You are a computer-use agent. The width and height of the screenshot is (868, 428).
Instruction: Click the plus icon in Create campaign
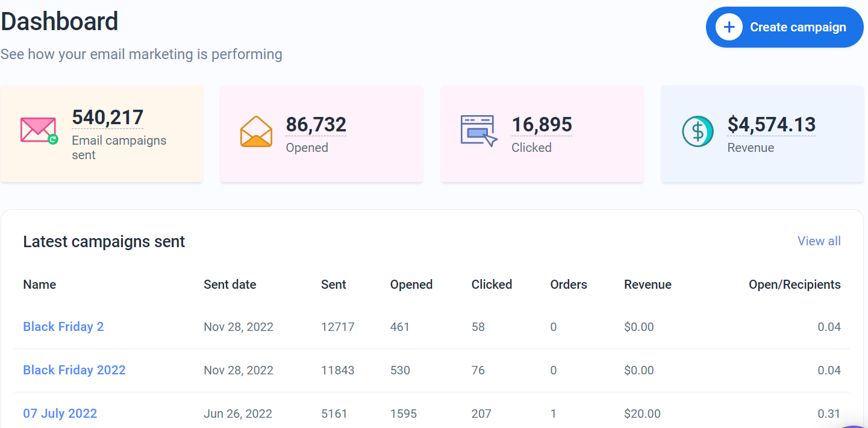pyautogui.click(x=729, y=27)
